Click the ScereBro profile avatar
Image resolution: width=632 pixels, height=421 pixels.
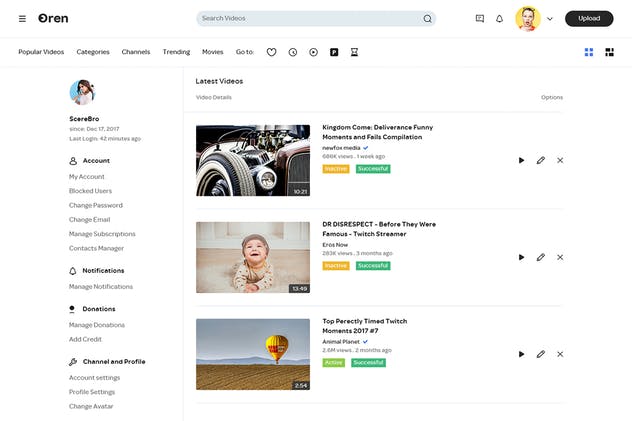[82, 92]
